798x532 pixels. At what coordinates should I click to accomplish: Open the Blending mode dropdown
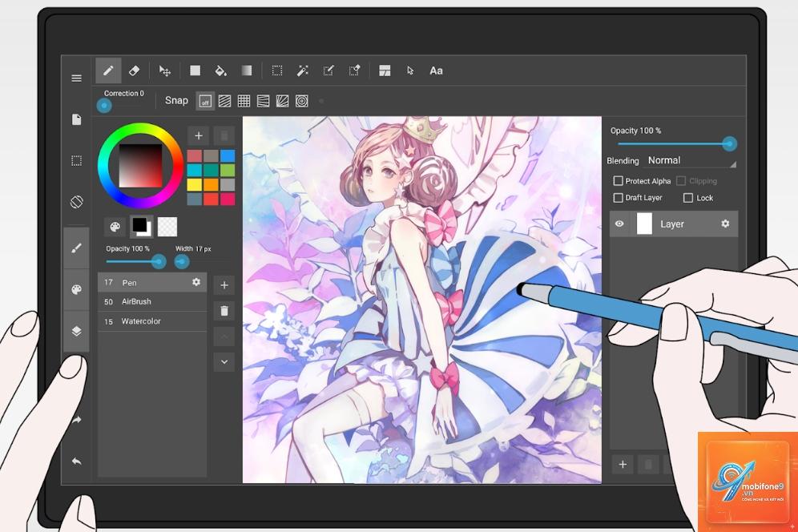(x=691, y=161)
